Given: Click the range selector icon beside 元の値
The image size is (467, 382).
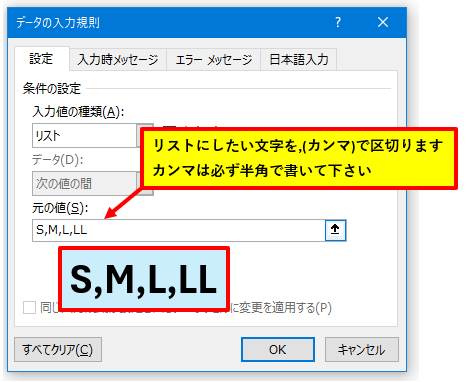Looking at the screenshot, I should pos(335,230).
